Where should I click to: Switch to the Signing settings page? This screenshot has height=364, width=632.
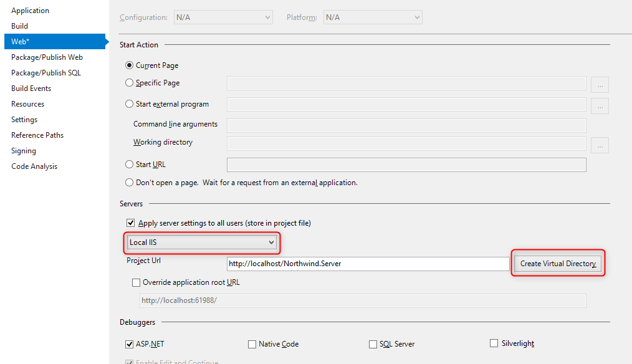(x=23, y=150)
